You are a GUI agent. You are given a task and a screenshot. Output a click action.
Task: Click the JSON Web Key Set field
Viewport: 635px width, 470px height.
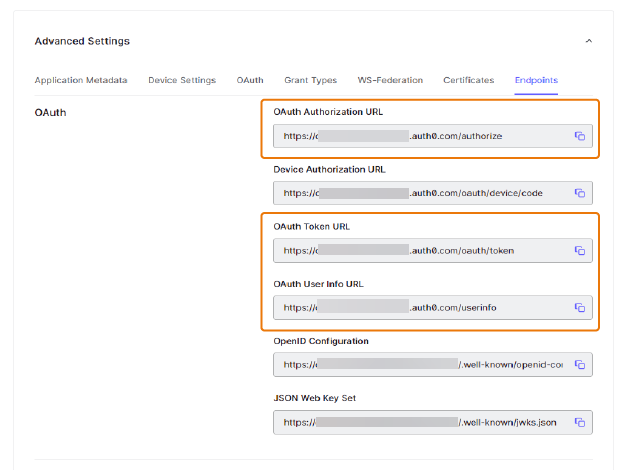tap(433, 422)
